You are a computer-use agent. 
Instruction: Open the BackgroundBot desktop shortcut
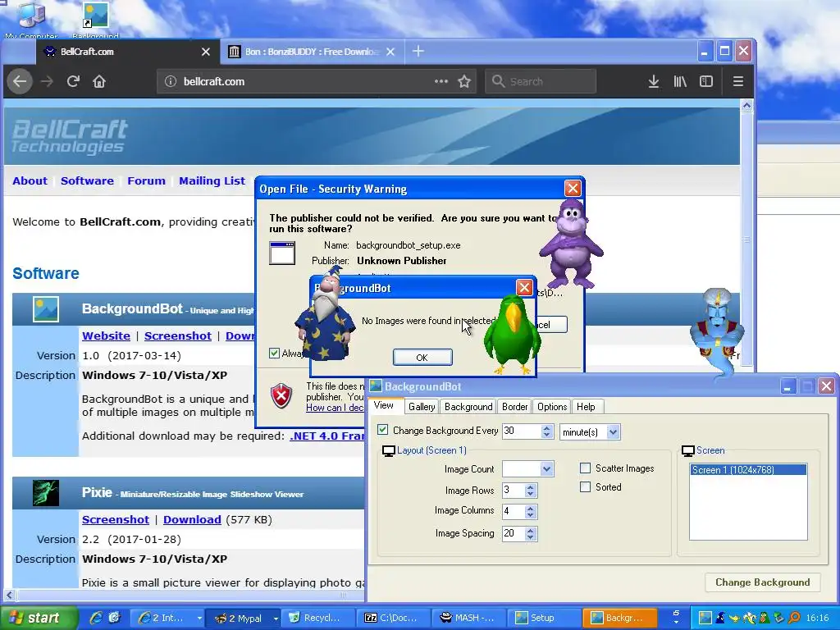point(95,20)
